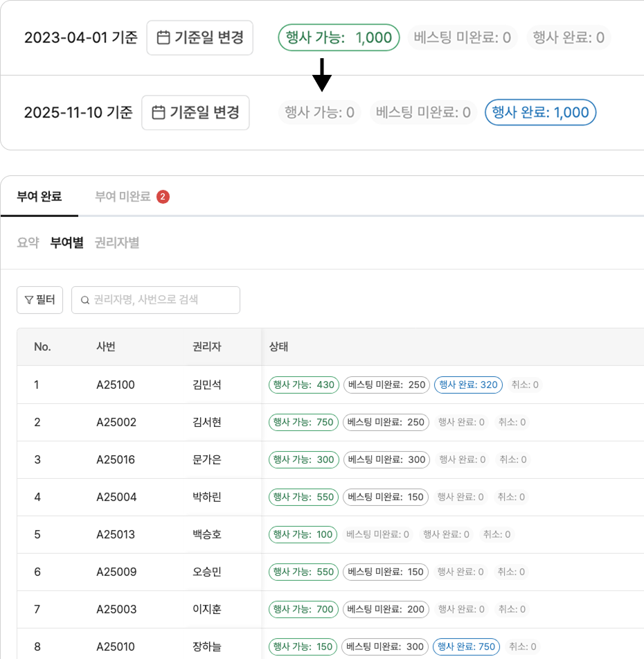
Task: Click 장하늘's 행사 완료: 750 badge
Action: pos(466,646)
